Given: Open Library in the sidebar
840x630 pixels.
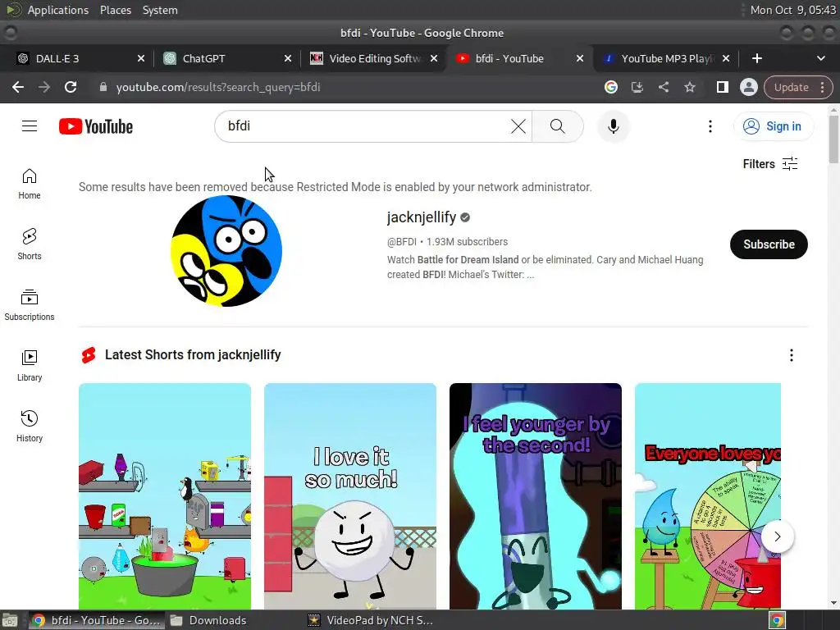Looking at the screenshot, I should tap(30, 365).
